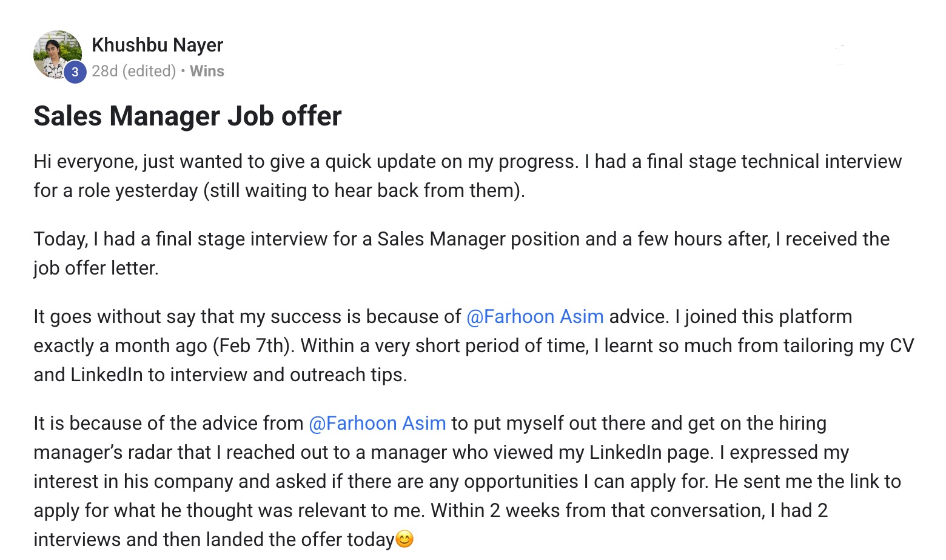
Task: Click the smiling emoji after 'offer today'
Action: coord(404,539)
